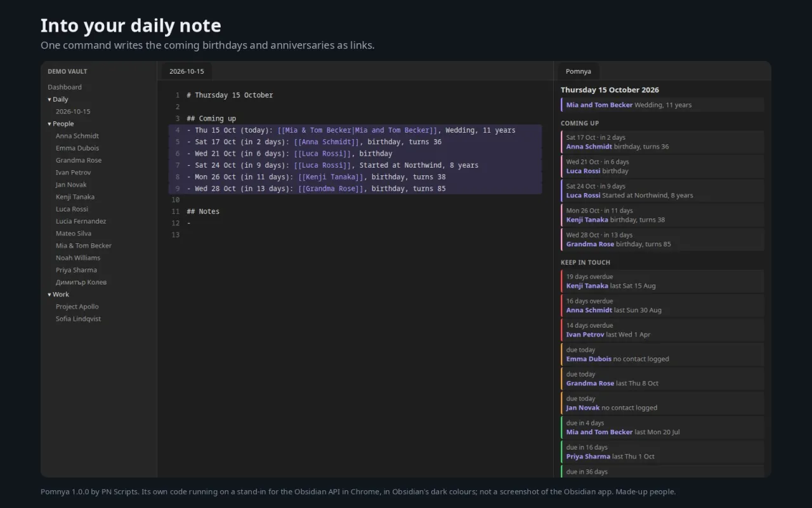
Task: Collapse the Work folder in the file tree
Action: coord(58,294)
